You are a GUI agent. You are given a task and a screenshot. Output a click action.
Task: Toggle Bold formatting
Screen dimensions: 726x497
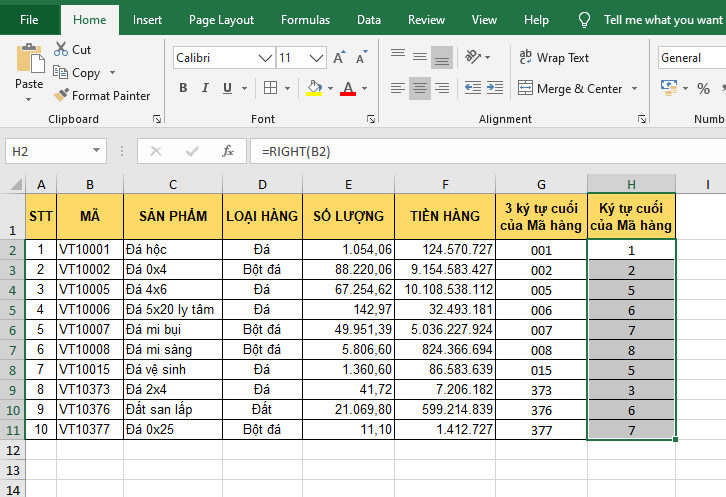click(183, 88)
